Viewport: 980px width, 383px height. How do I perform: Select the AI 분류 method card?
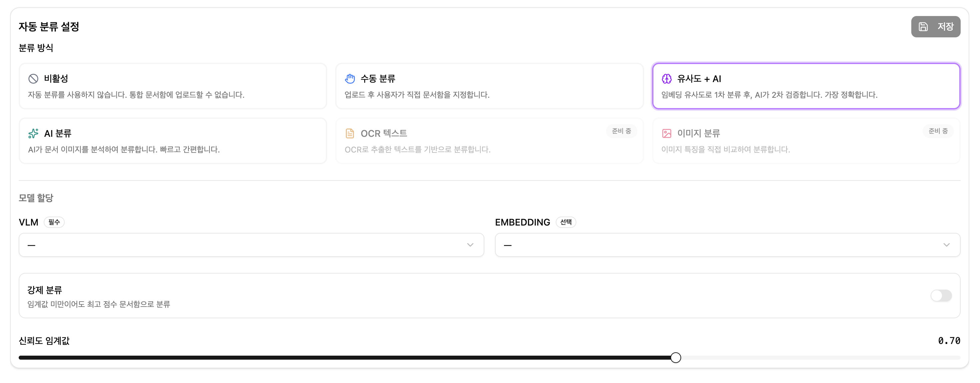pos(173,141)
